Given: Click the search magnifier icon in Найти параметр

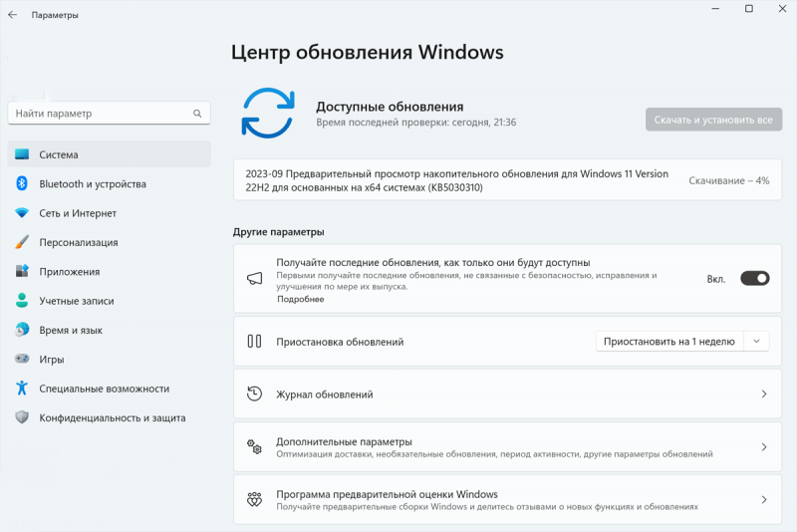Looking at the screenshot, I should click(197, 114).
